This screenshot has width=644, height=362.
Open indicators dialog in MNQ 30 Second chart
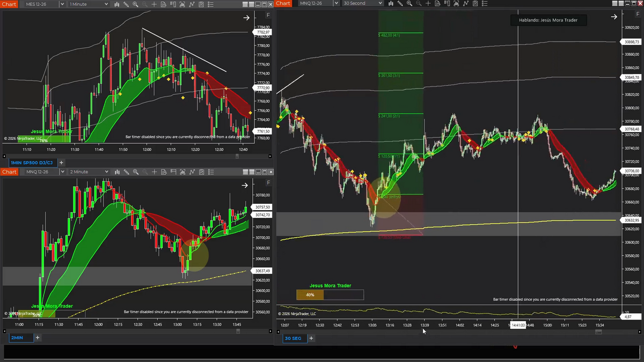(466, 3)
